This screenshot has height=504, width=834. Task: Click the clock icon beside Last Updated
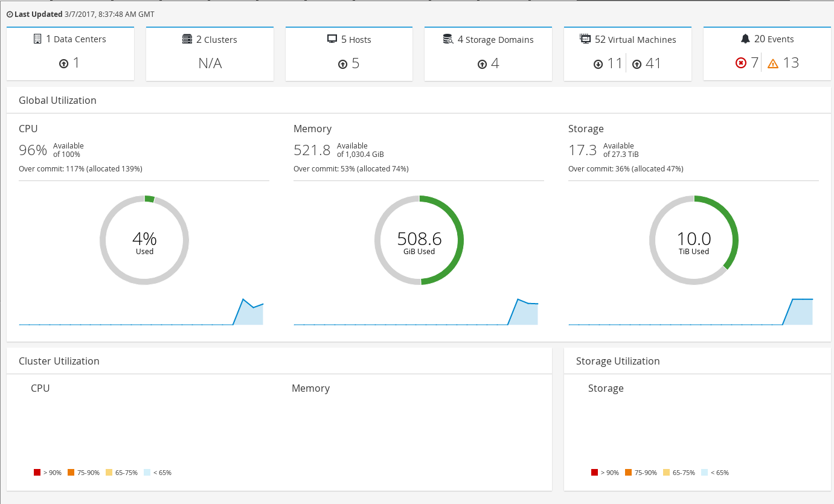[x=10, y=14]
